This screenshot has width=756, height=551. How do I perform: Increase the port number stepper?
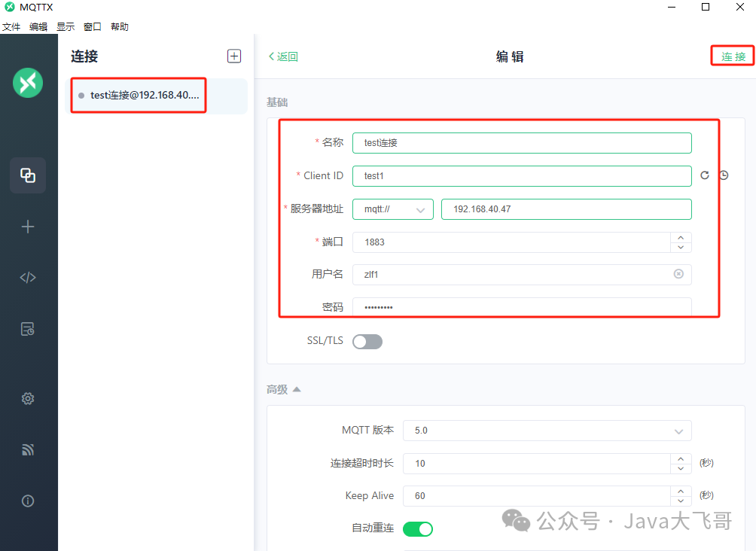[681, 238]
